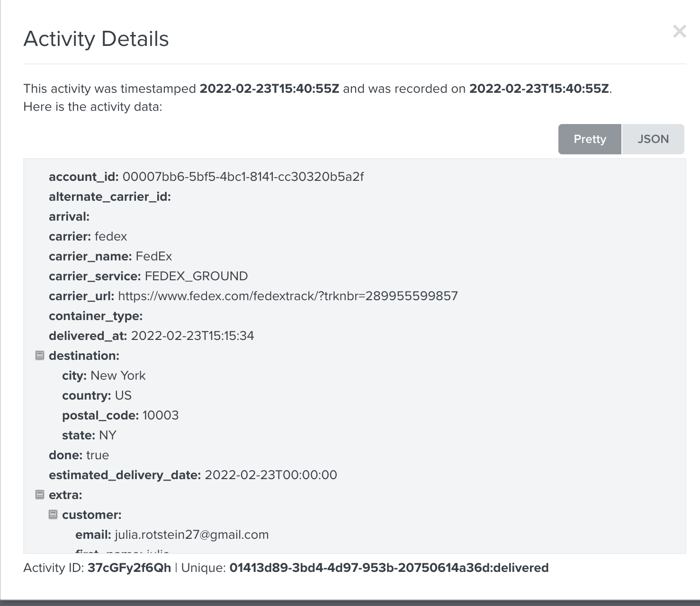Screen dimensions: 700x606
Task: Switch to the Pretty view
Action: (x=590, y=139)
